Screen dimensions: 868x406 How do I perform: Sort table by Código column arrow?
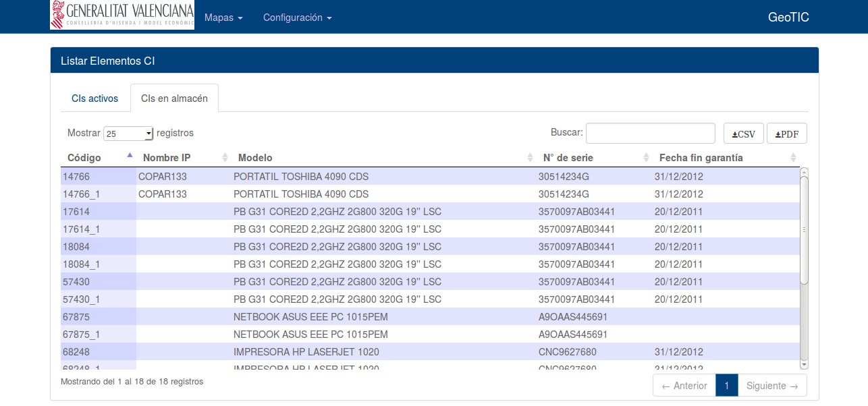coord(130,156)
